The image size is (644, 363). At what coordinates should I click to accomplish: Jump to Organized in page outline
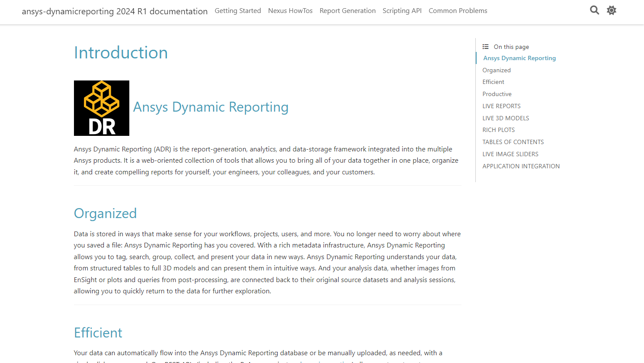pyautogui.click(x=497, y=70)
